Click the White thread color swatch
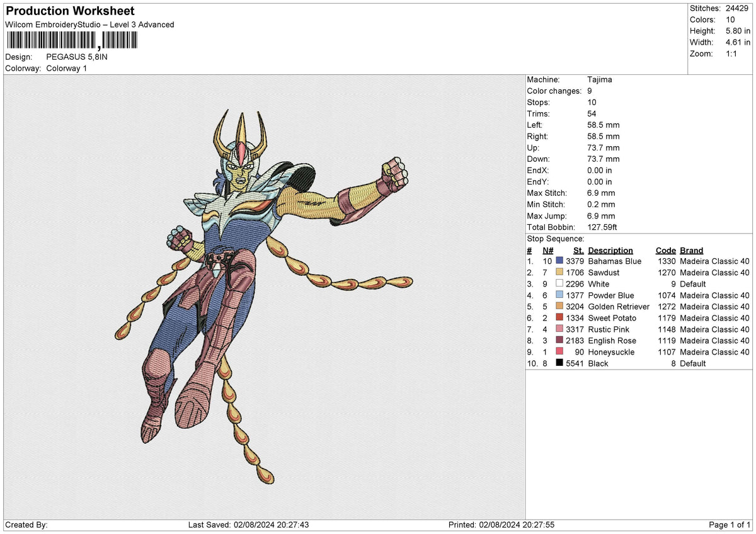756x534 pixels. [x=559, y=284]
